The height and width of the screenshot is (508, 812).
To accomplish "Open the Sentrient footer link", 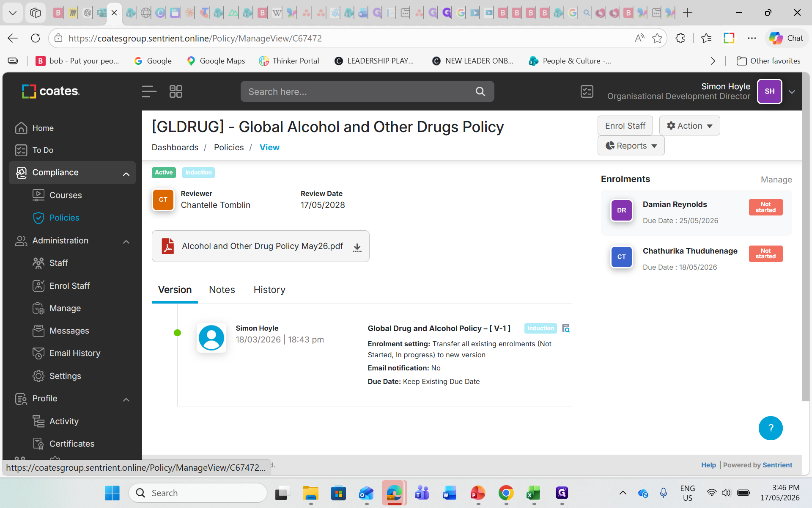I will point(777,465).
